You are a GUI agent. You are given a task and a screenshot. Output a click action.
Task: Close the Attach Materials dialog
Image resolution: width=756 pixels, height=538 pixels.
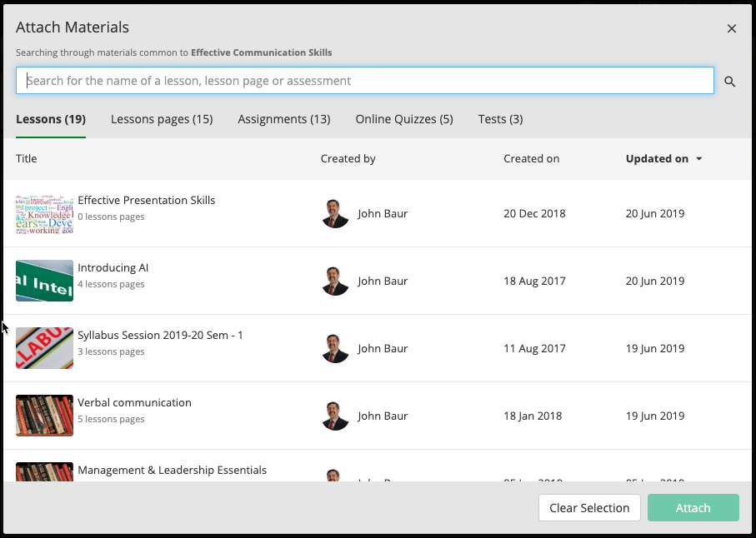pyautogui.click(x=732, y=28)
